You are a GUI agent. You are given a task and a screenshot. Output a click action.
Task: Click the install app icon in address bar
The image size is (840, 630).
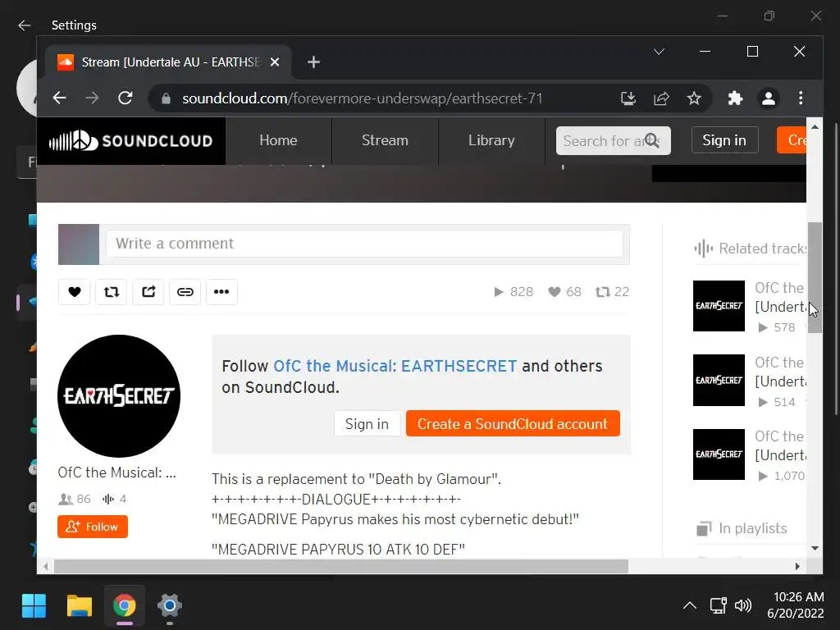(x=628, y=98)
